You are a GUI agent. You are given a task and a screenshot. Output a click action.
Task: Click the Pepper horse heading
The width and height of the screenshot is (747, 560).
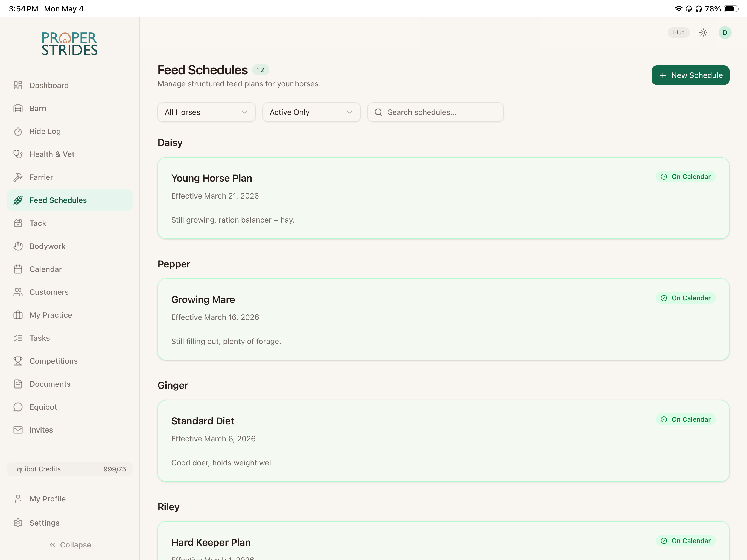[x=174, y=264]
